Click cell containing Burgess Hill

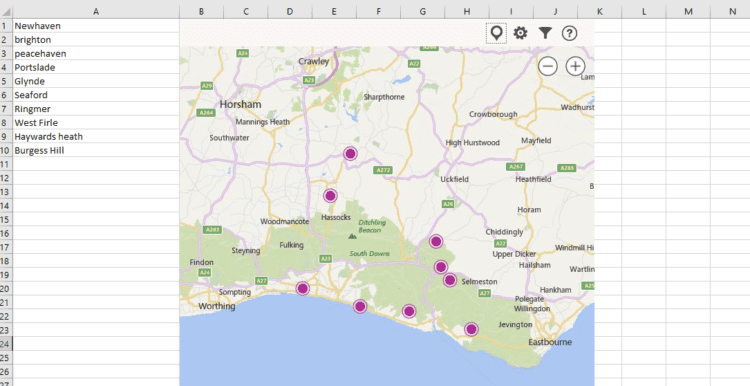point(96,150)
